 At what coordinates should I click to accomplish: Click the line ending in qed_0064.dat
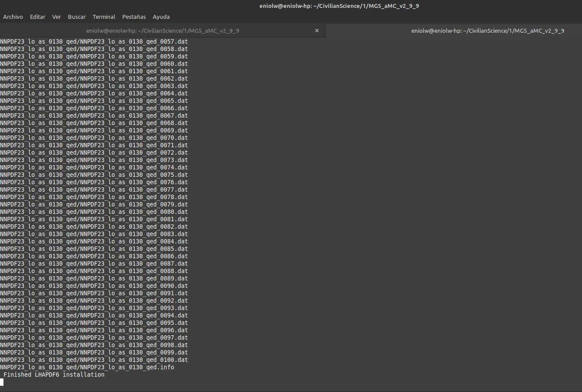coord(94,93)
